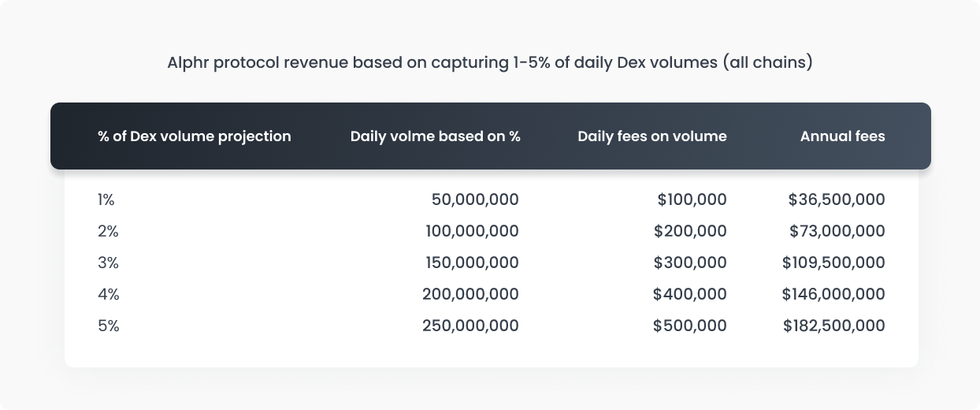Select the 4% row label

pos(108,295)
